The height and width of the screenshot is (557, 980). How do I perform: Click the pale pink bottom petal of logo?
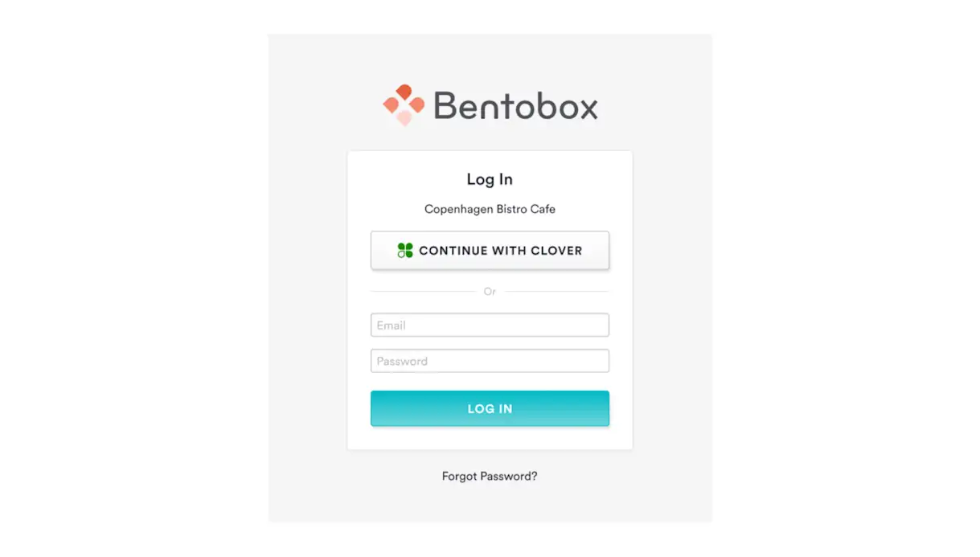[404, 118]
